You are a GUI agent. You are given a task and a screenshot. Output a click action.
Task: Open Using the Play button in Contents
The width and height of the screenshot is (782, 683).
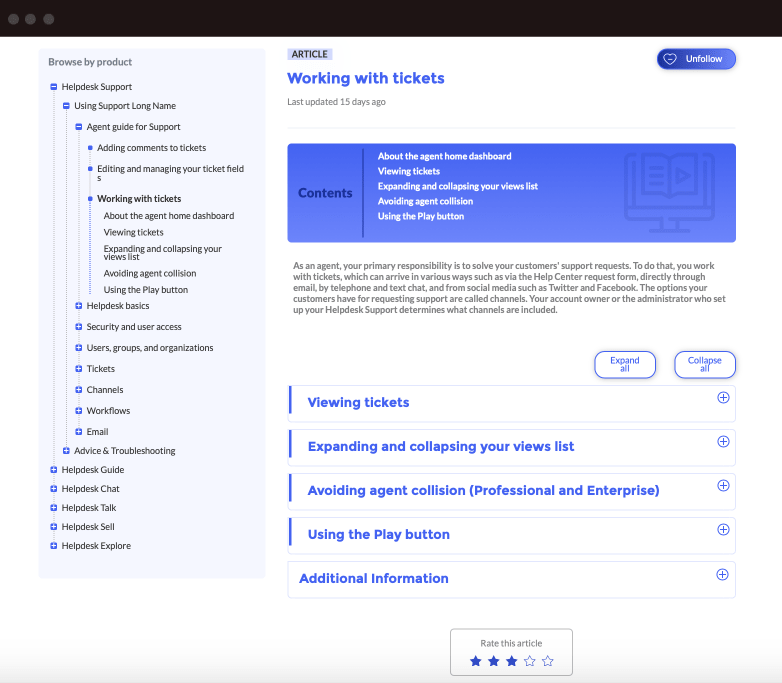420,216
